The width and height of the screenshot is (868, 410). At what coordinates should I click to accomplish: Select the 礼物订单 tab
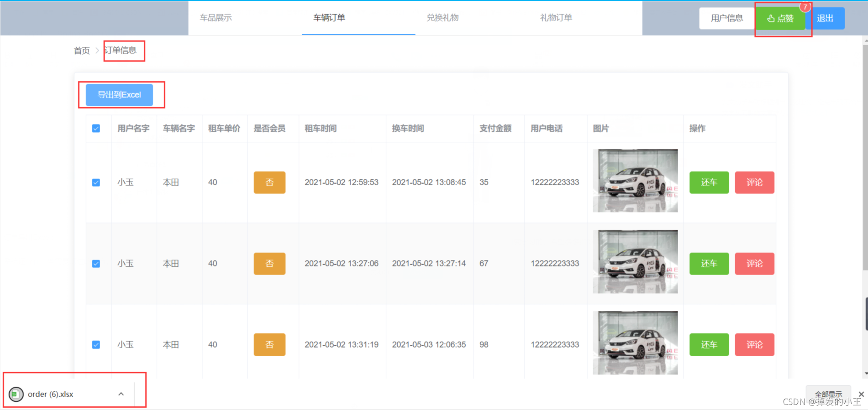point(556,18)
